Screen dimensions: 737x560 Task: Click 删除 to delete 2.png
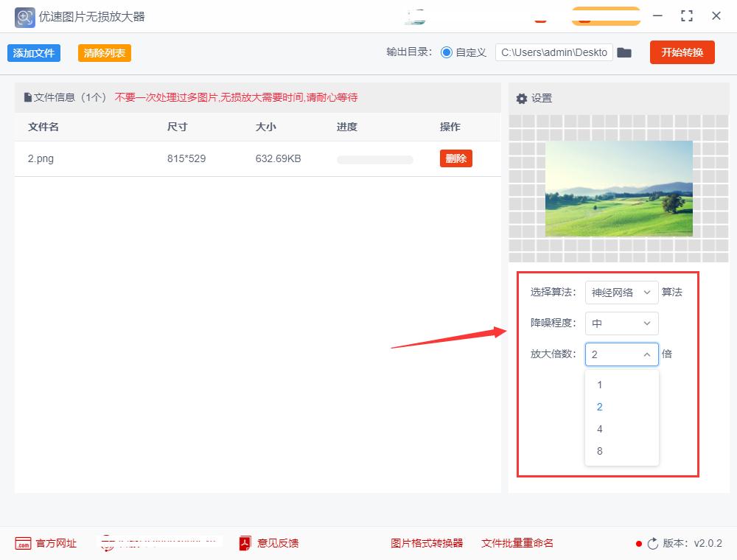pyautogui.click(x=455, y=158)
